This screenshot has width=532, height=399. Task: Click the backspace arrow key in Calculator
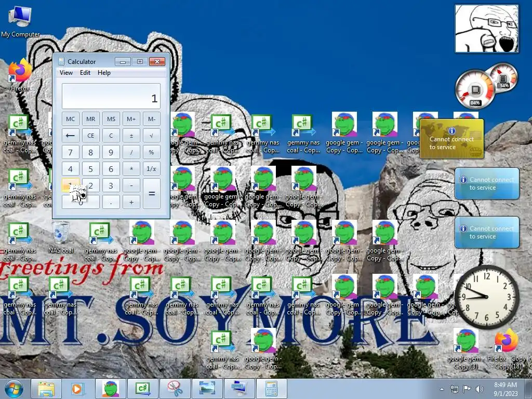coord(70,136)
